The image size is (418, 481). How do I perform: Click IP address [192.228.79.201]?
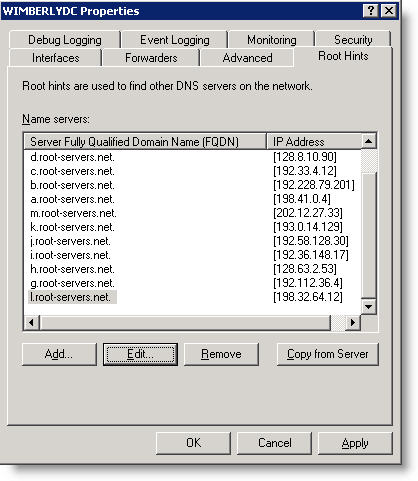tap(314, 185)
